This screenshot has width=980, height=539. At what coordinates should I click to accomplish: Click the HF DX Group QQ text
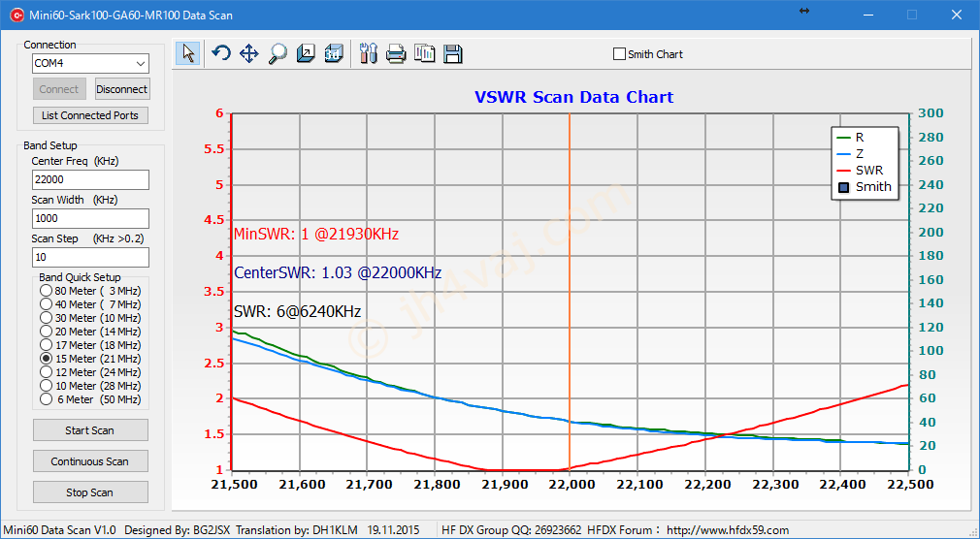pyautogui.click(x=511, y=530)
